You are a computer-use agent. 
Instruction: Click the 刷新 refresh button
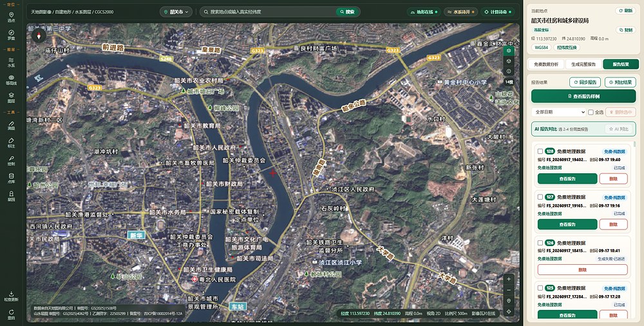tap(625, 11)
